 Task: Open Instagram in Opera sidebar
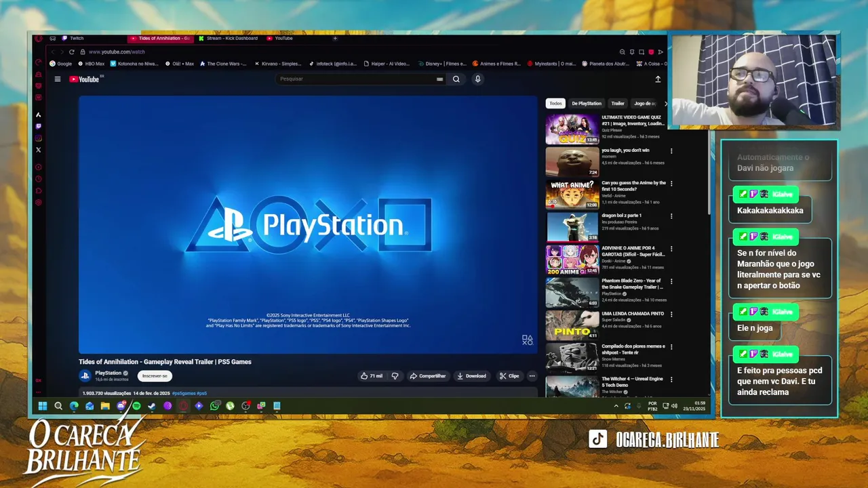(39, 138)
